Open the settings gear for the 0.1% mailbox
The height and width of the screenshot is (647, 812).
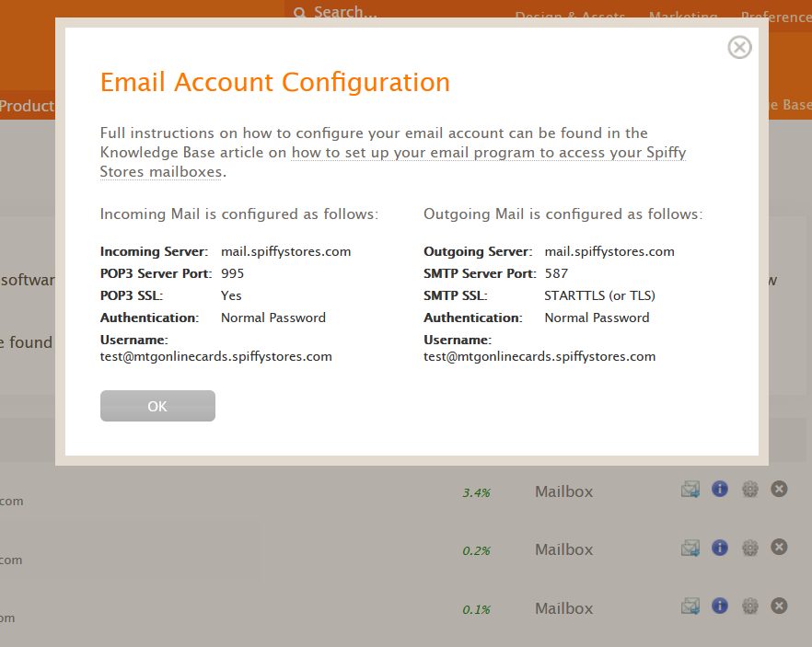tap(749, 606)
